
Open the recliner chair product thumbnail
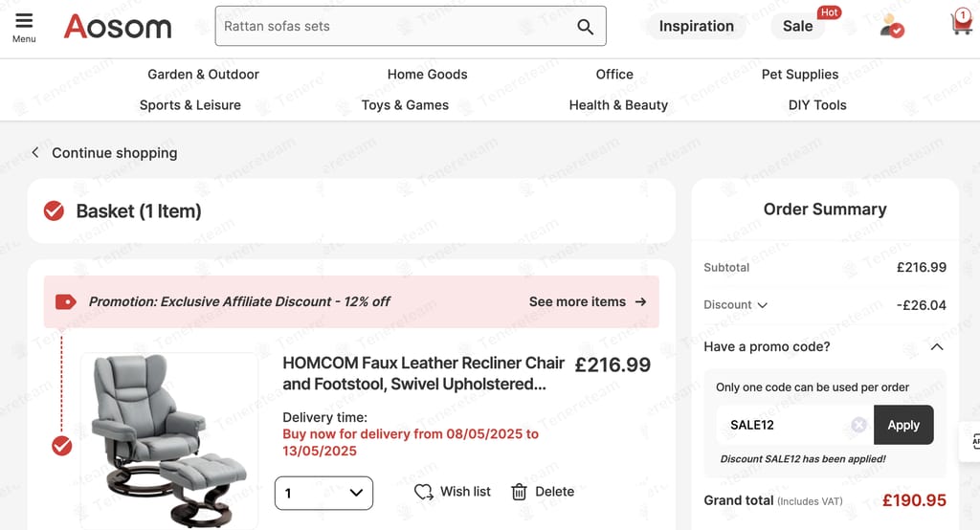(x=168, y=441)
